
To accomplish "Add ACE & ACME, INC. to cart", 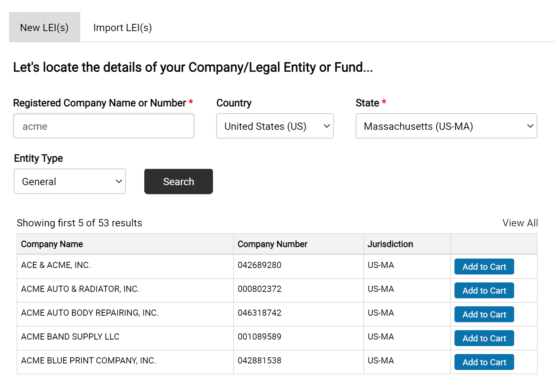I will click(484, 267).
